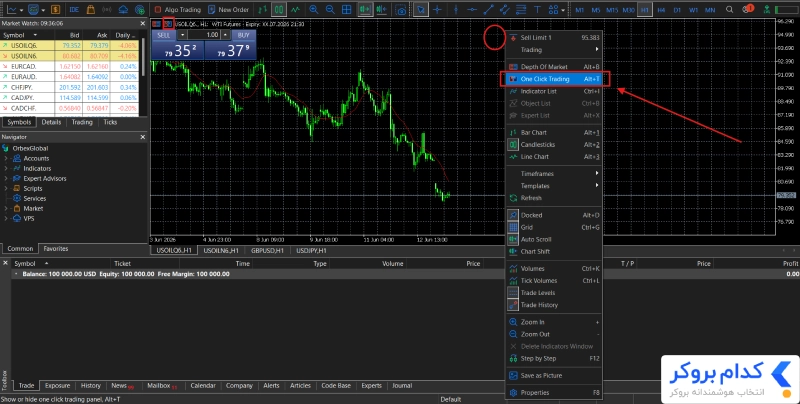Click the green account connection status icon
Viewport: 800px width, 404px height.
766,9
